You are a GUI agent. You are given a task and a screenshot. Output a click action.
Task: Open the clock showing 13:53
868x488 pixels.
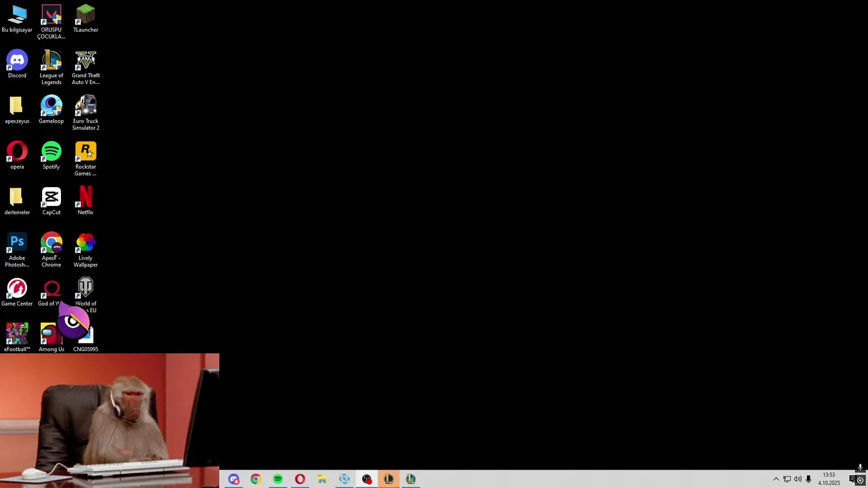click(829, 479)
